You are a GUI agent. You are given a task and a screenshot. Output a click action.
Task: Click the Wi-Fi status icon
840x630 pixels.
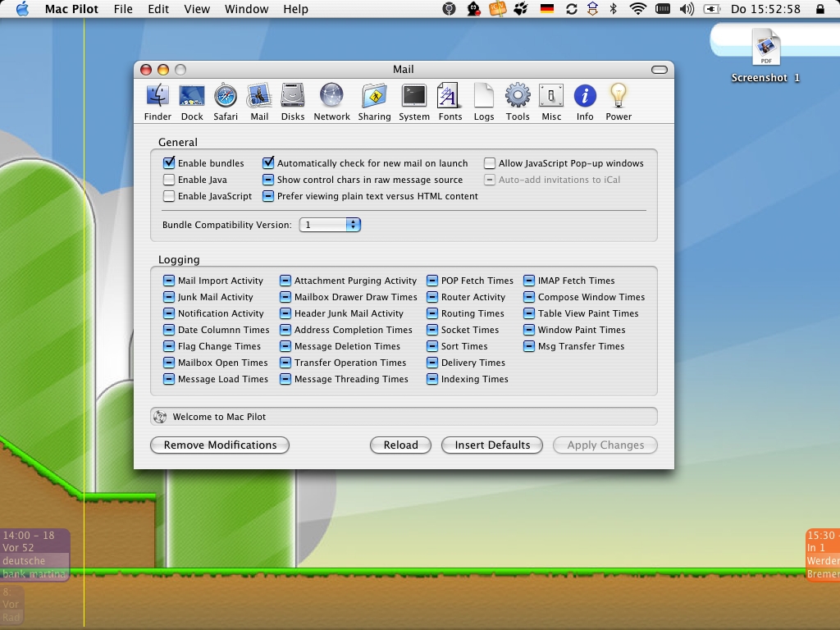[x=637, y=9]
